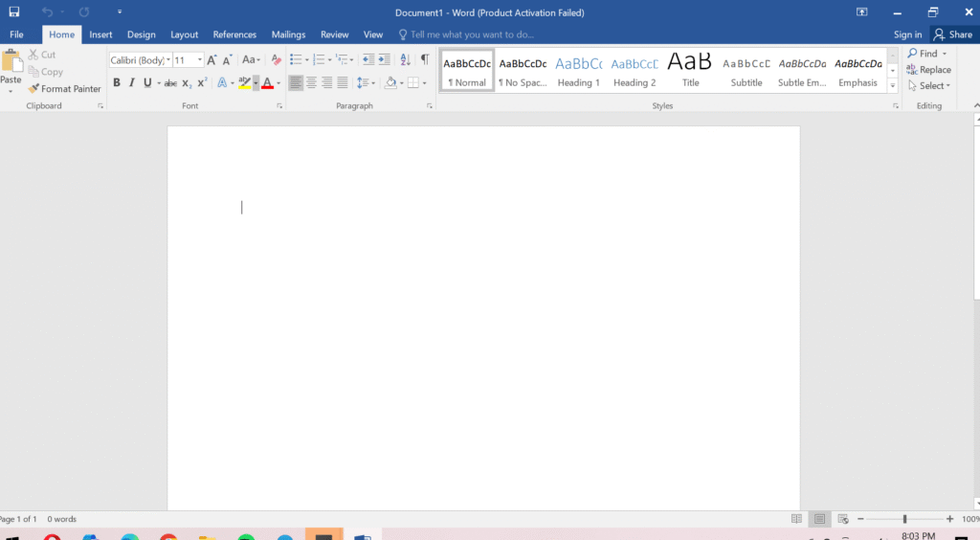Open Clipboard pane dialog launcher
This screenshot has height=540, width=980.
(100, 106)
